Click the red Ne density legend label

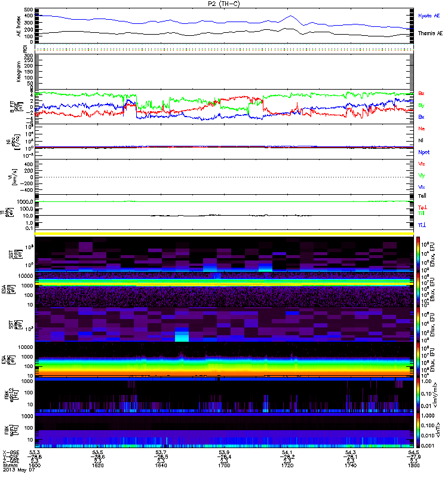coord(421,128)
